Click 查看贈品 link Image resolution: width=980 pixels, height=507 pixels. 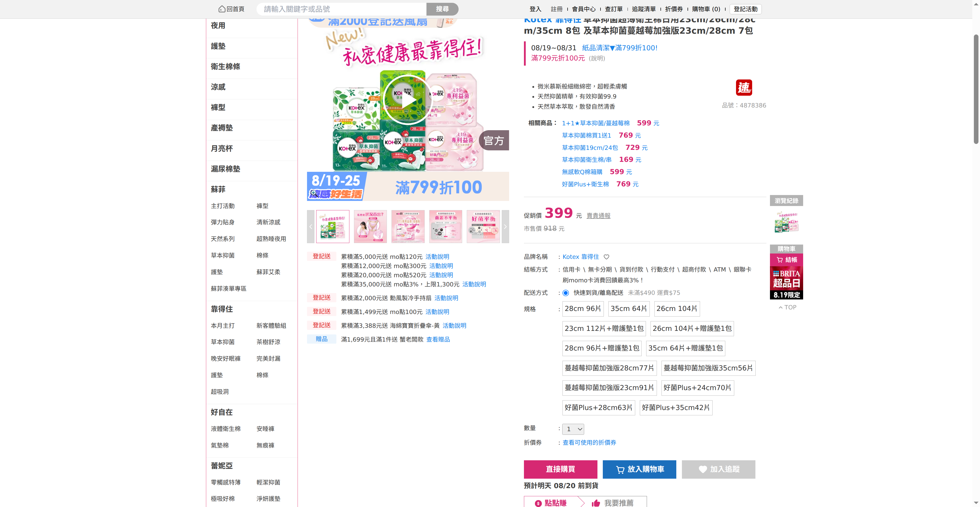[x=438, y=340]
